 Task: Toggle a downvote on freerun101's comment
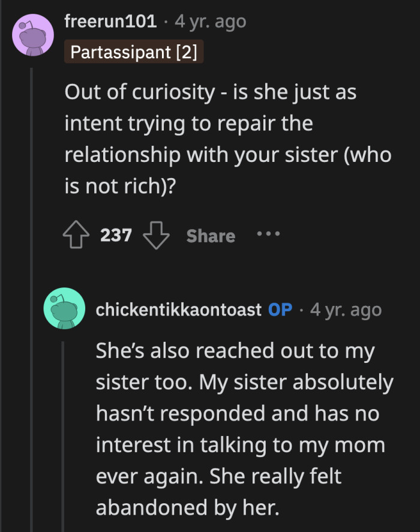(x=155, y=235)
